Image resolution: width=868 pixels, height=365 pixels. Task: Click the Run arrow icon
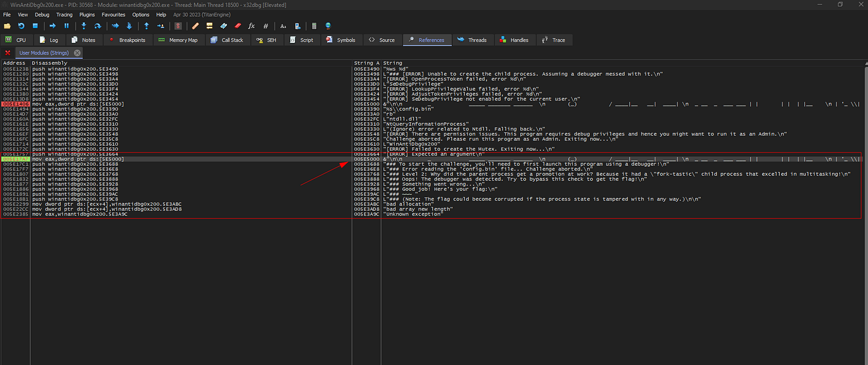(x=53, y=26)
